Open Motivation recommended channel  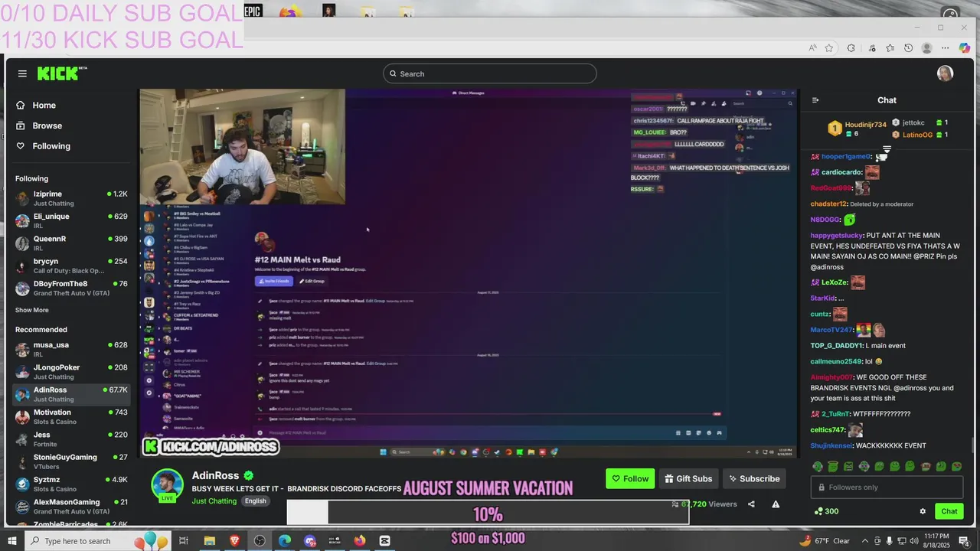71,416
